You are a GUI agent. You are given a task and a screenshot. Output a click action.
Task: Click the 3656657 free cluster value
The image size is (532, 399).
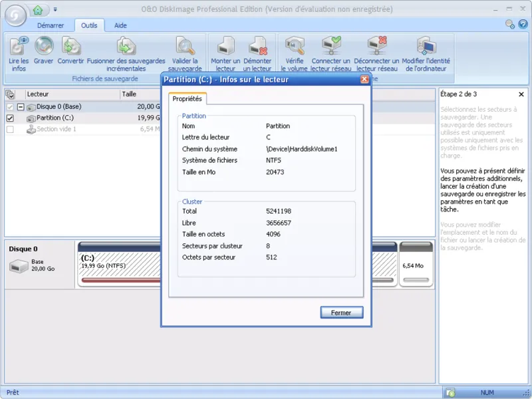279,223
